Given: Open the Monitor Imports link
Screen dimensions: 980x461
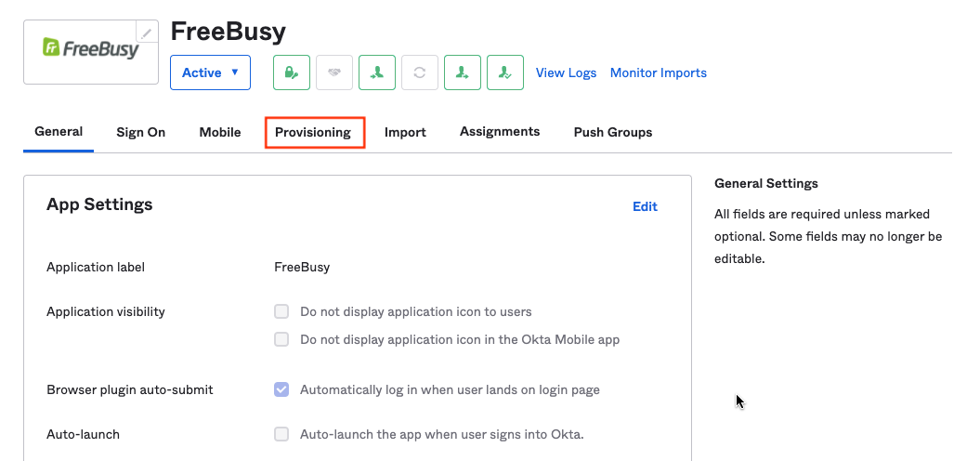Looking at the screenshot, I should point(658,72).
